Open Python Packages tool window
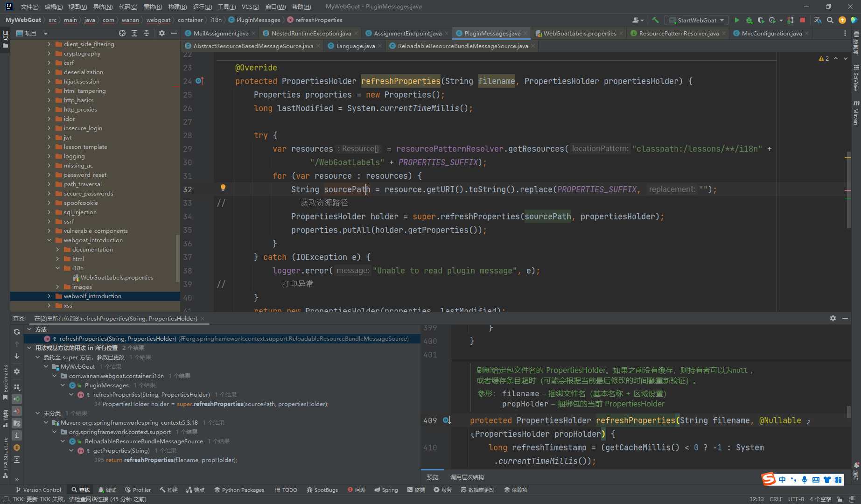The image size is (861, 504). click(239, 490)
